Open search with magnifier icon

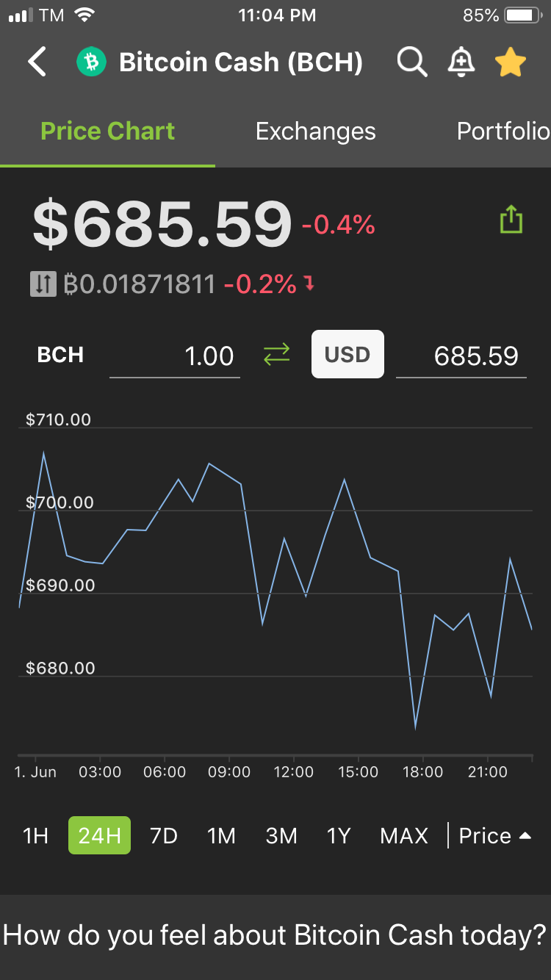pos(412,62)
